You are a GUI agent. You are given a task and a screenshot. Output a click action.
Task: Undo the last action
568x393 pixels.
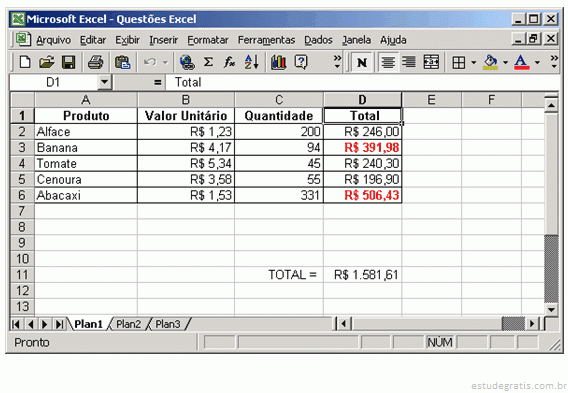click(150, 62)
